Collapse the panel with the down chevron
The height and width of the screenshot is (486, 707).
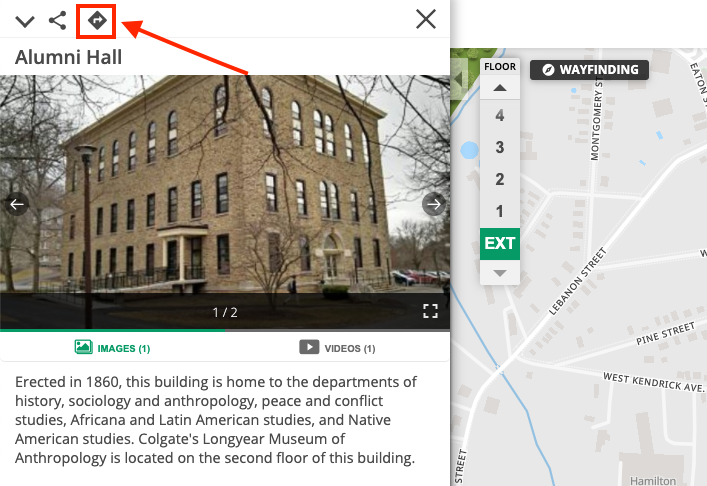[x=25, y=21]
